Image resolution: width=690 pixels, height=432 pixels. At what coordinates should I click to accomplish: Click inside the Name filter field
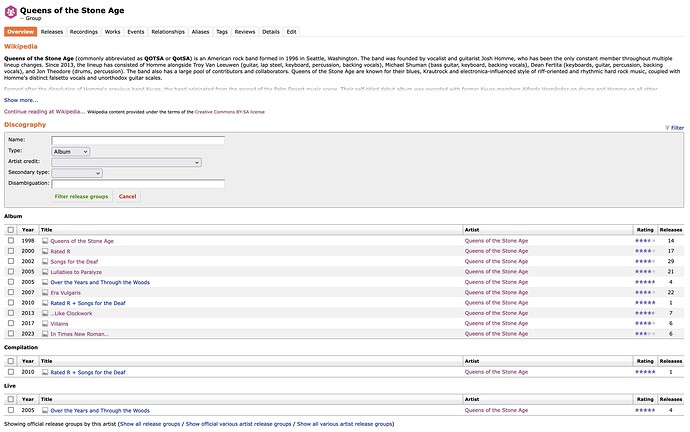pyautogui.click(x=138, y=140)
